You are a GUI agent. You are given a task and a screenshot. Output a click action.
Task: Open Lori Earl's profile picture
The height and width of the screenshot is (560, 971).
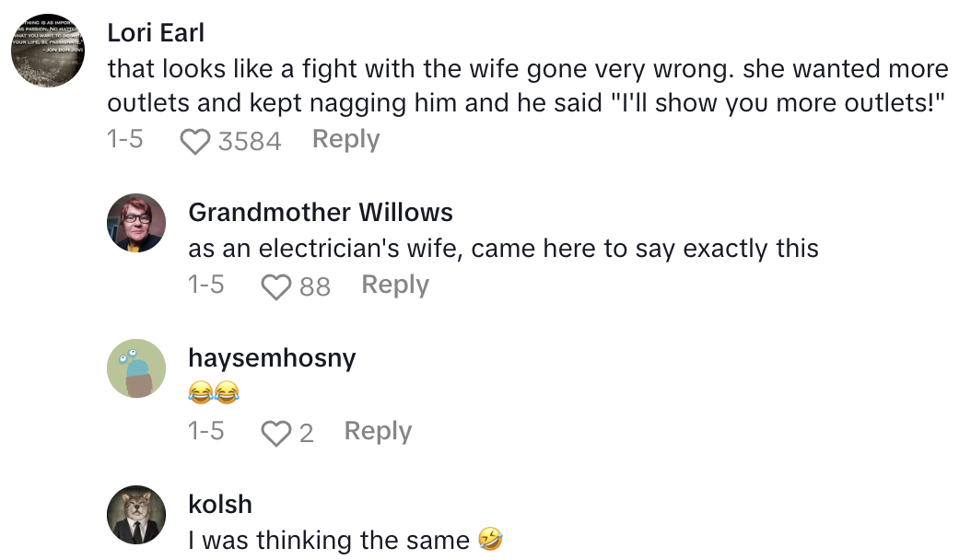[x=48, y=51]
